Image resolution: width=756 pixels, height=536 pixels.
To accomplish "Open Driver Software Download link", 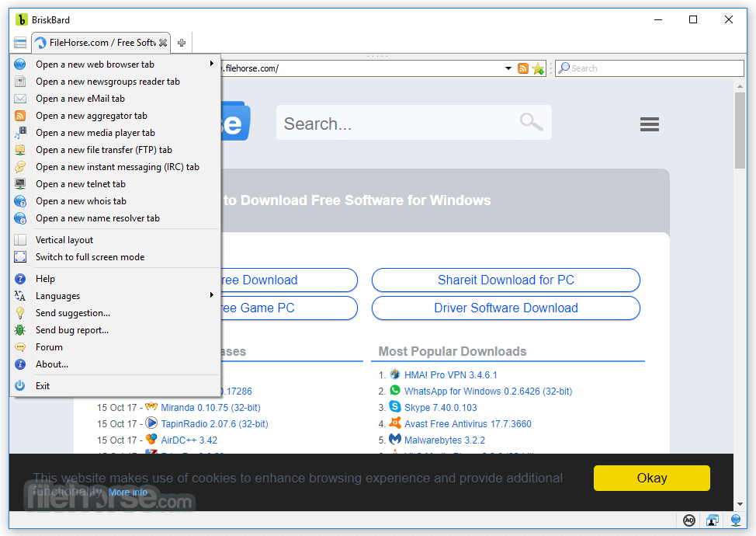I will pyautogui.click(x=506, y=308).
